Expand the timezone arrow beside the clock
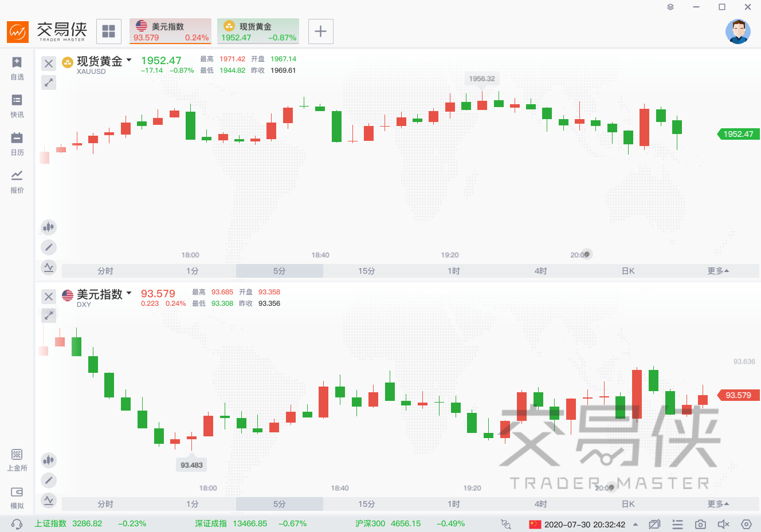The image size is (761, 532). point(636,524)
